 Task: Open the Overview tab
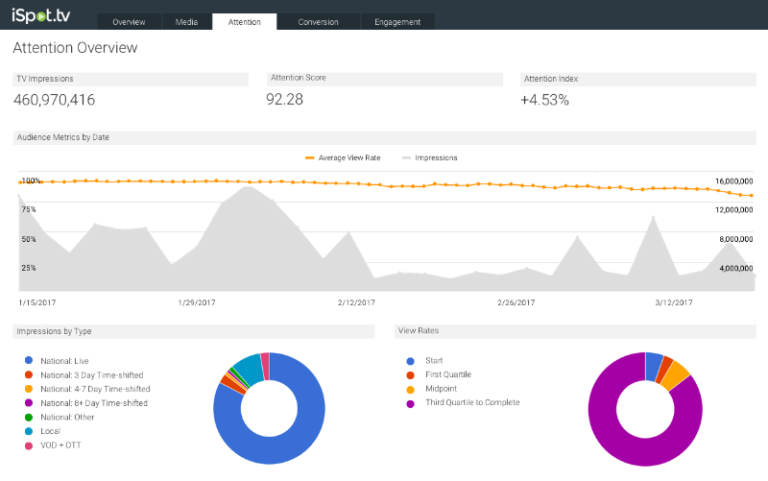[128, 22]
